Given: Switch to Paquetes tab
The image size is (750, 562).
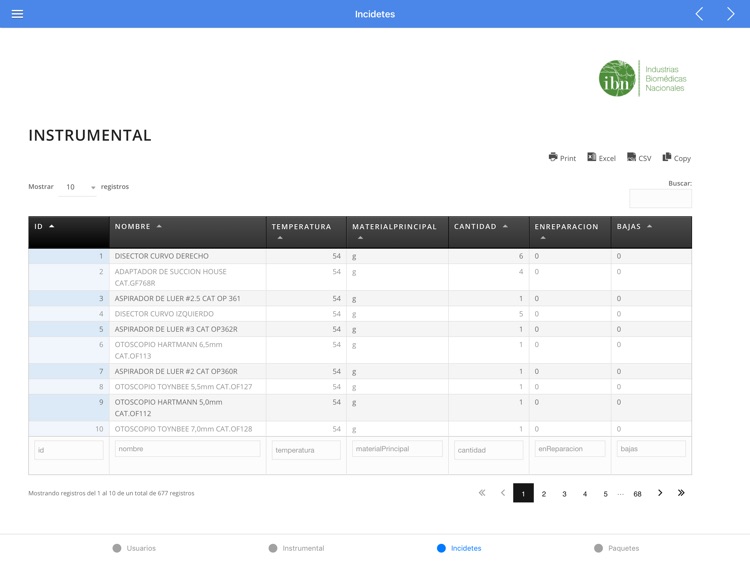Looking at the screenshot, I should [617, 548].
